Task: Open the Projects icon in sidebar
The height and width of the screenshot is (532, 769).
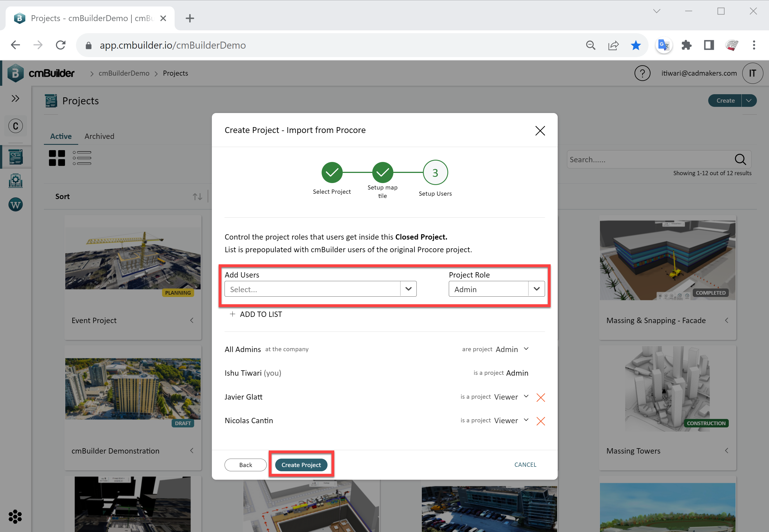Action: pos(16,157)
